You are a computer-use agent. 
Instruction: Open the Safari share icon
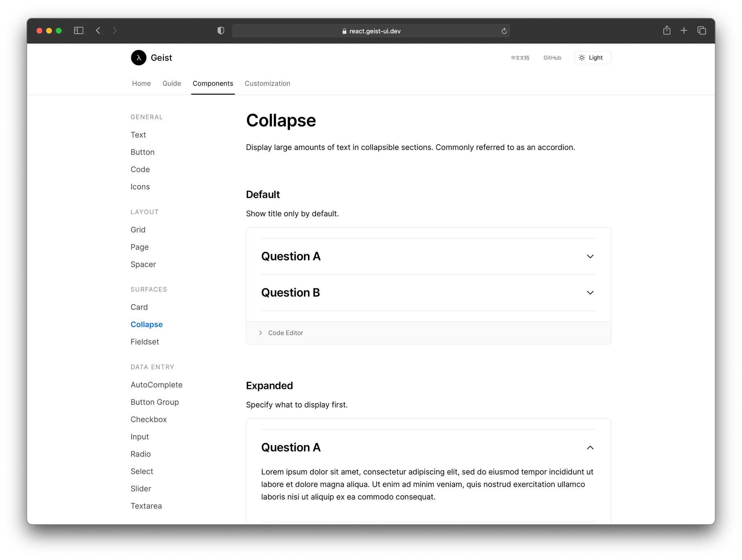[x=667, y=30]
